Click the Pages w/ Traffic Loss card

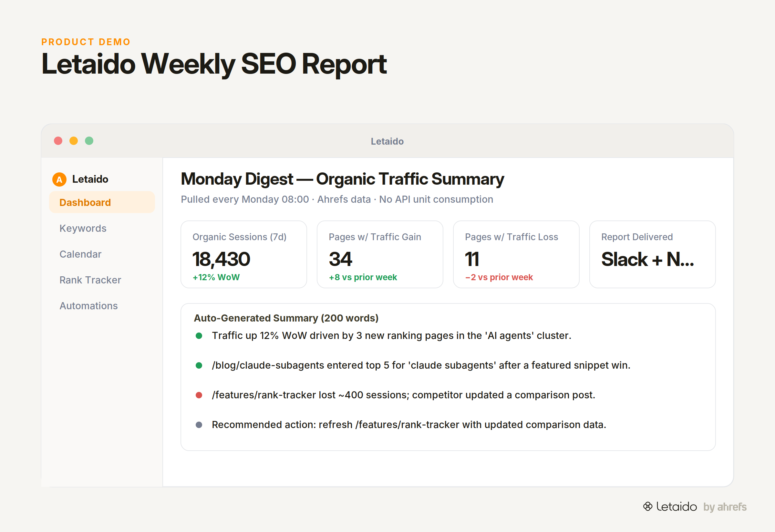[x=516, y=254]
